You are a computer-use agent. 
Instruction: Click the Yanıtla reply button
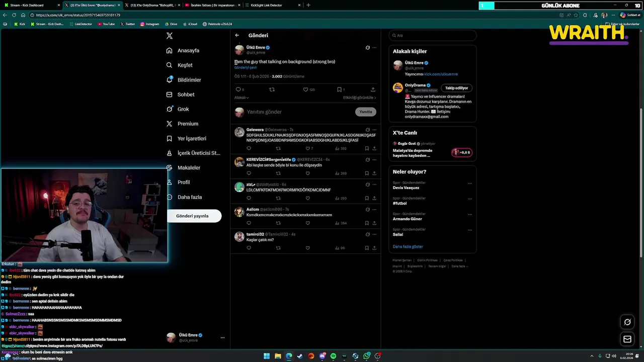[366, 112]
